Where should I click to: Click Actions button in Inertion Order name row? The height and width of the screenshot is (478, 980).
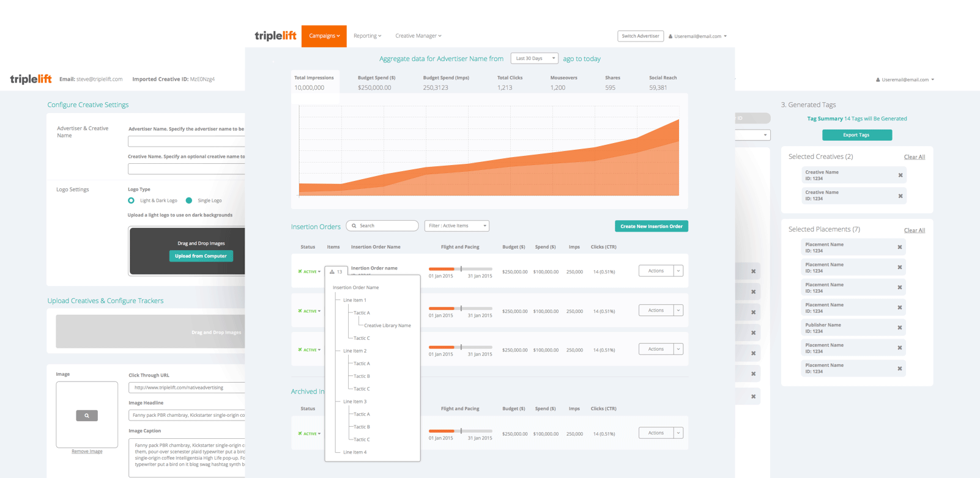pyautogui.click(x=656, y=271)
